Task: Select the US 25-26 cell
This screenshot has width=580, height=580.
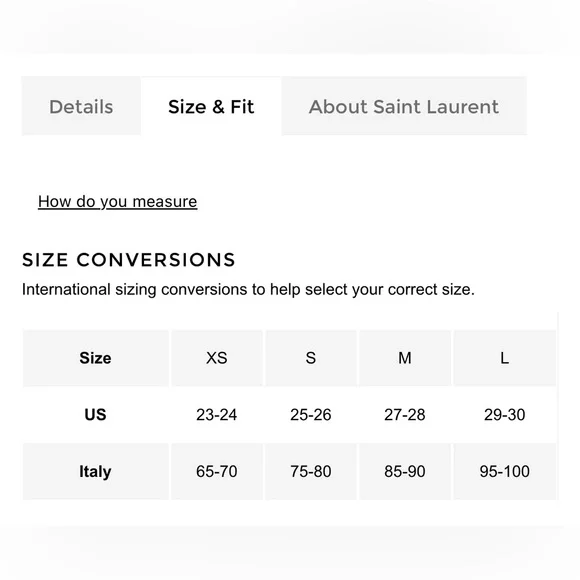Action: click(x=311, y=415)
